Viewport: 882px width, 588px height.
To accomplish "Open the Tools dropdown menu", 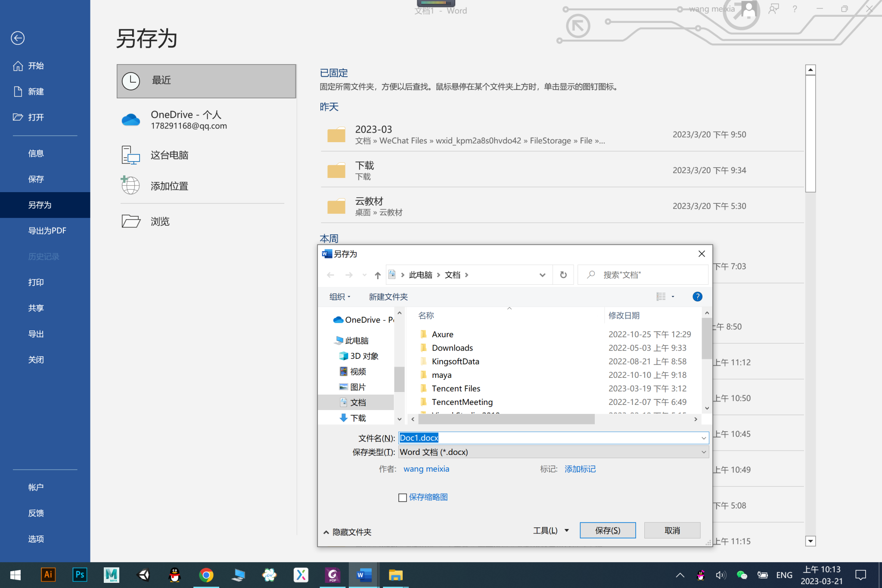I will (551, 530).
